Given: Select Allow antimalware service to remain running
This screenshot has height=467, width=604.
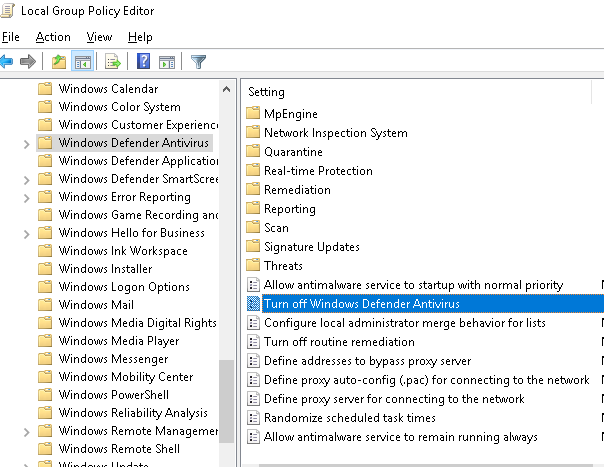Looking at the screenshot, I should pos(401,437).
